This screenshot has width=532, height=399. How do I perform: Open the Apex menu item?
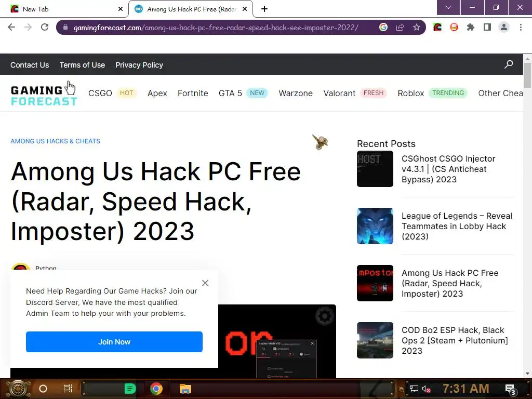click(x=157, y=93)
